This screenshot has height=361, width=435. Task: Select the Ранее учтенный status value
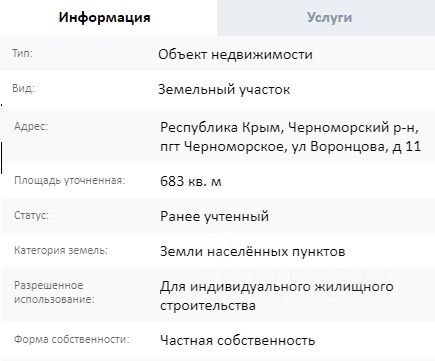click(x=214, y=216)
